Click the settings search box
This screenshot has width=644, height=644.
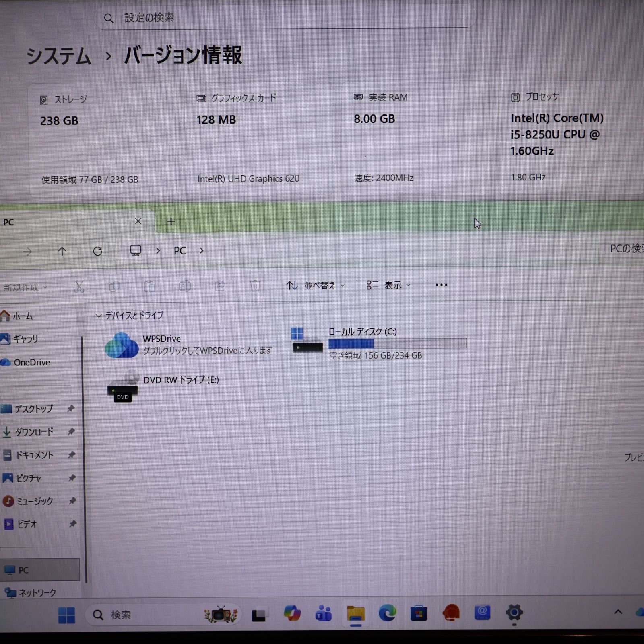pos(285,18)
